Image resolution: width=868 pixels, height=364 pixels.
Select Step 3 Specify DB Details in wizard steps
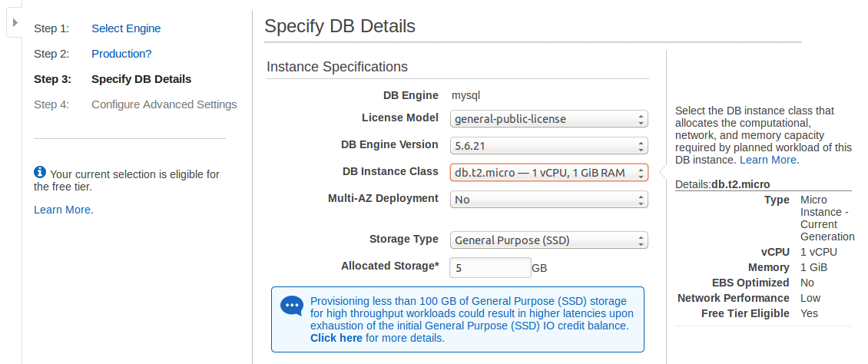(x=141, y=79)
